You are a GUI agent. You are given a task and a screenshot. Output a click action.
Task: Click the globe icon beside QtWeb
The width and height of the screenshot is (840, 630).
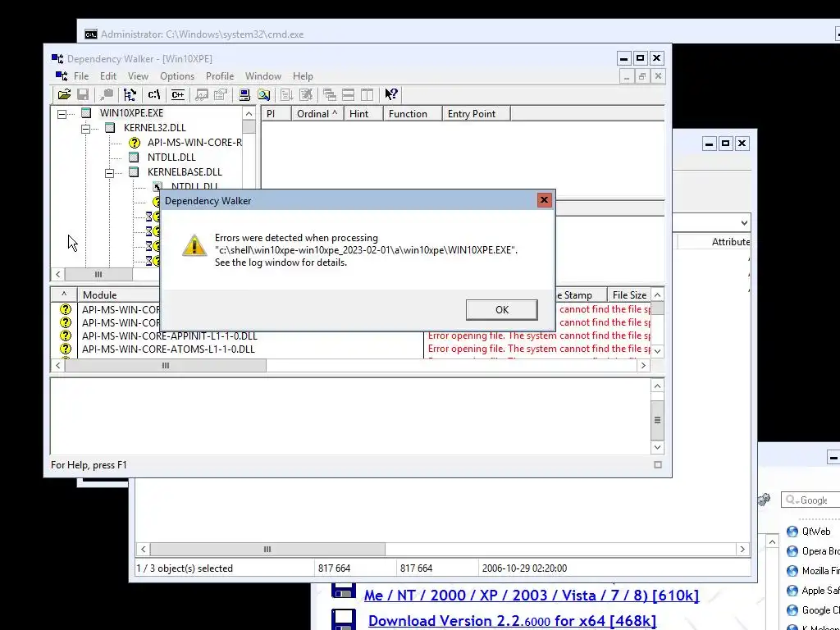tap(792, 532)
